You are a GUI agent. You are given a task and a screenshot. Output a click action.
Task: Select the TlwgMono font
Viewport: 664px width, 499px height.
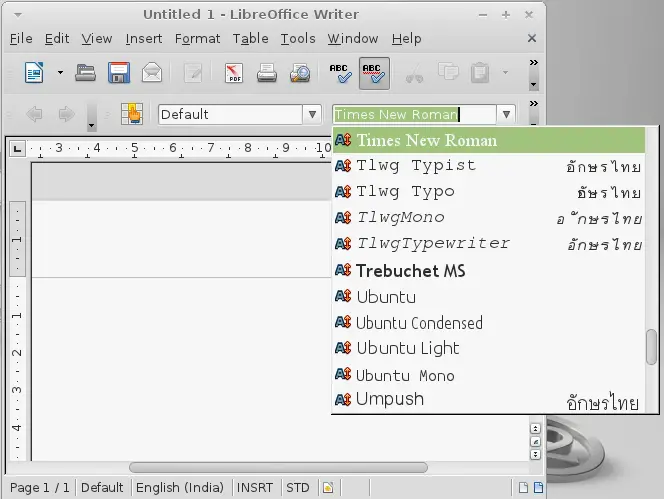tap(489, 218)
